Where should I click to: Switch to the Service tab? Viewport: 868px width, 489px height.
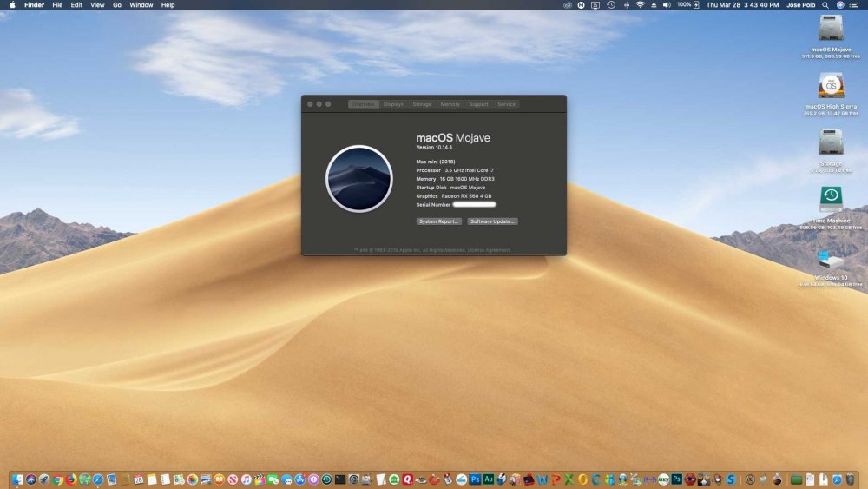pos(506,104)
